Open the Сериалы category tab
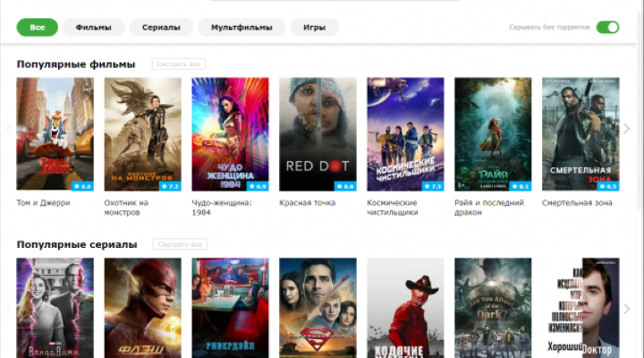This screenshot has height=358, width=644. coord(161,28)
